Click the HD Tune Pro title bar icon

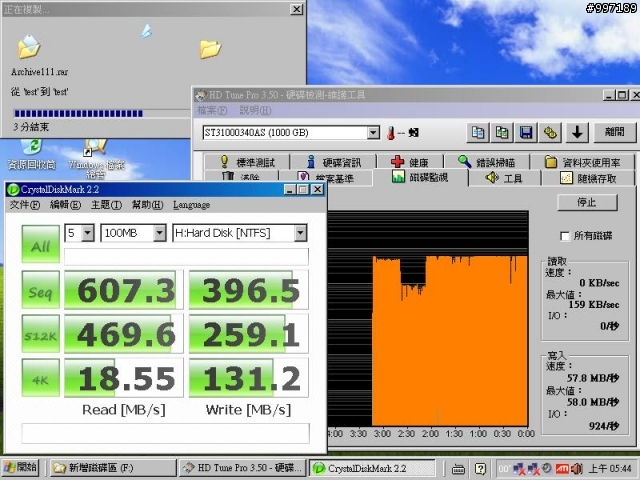pos(200,95)
